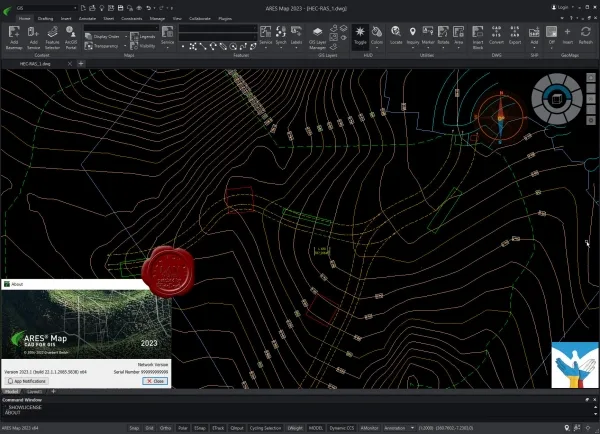Switch to the Layout1 sheet tab
Viewport: 600px width, 434px height.
tap(34, 392)
